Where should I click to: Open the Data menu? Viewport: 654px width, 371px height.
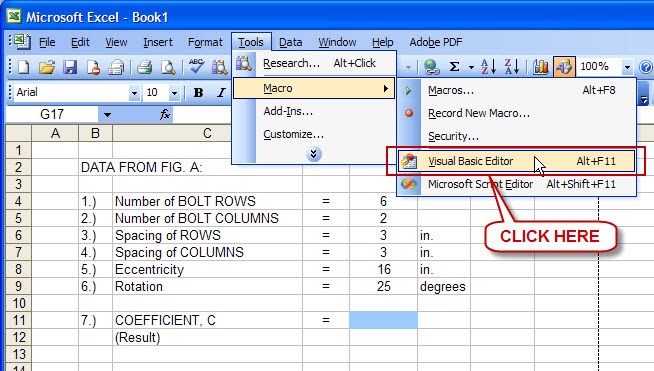pos(290,42)
